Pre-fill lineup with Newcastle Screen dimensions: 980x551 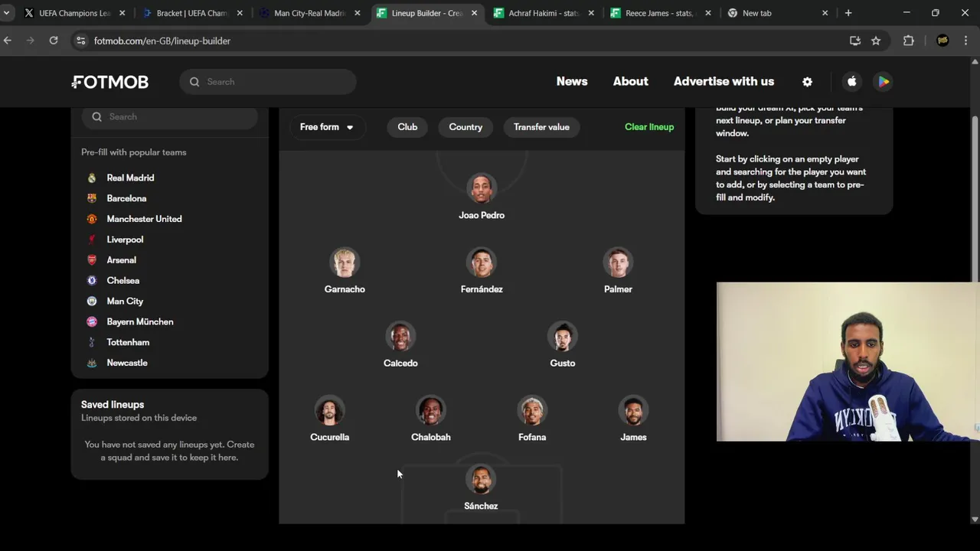pos(127,363)
